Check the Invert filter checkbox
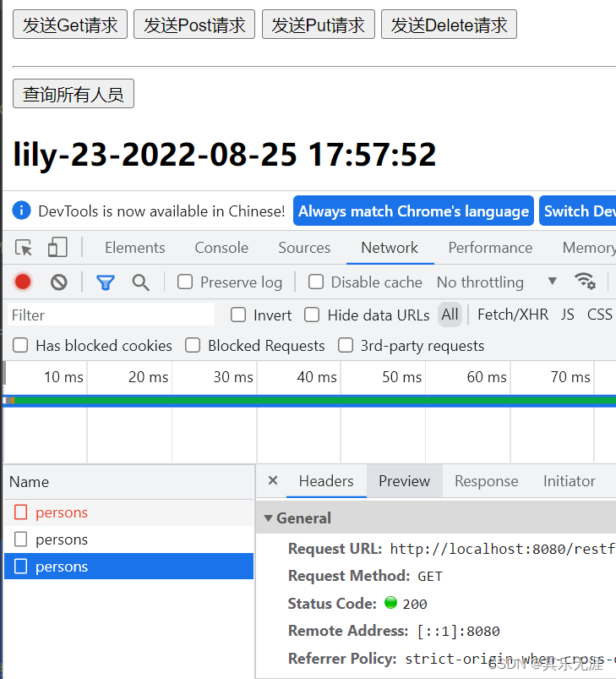This screenshot has height=679, width=616. [x=238, y=315]
